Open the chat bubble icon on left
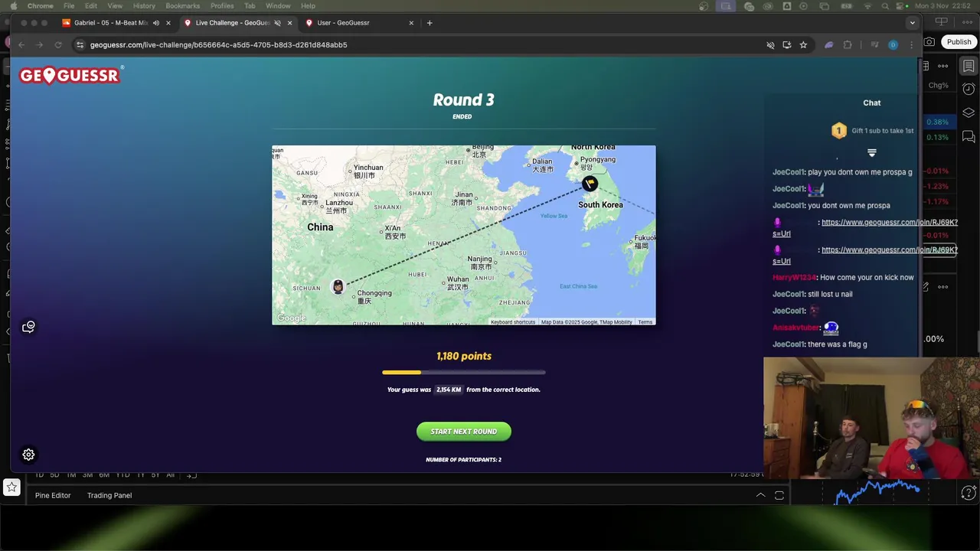 tap(28, 327)
